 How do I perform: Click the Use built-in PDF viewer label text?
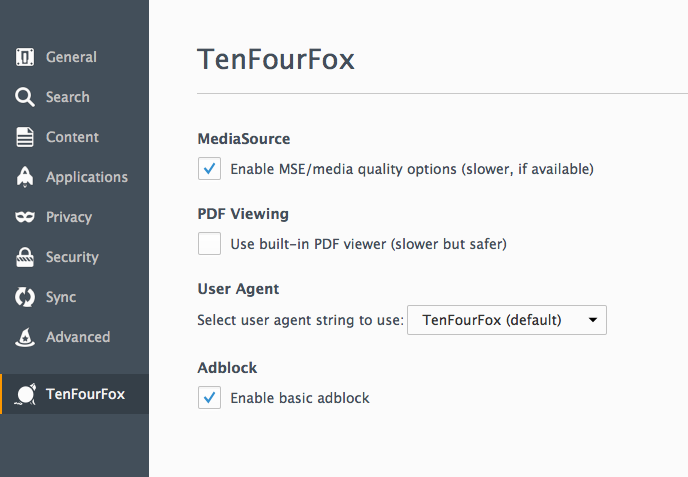pos(369,244)
